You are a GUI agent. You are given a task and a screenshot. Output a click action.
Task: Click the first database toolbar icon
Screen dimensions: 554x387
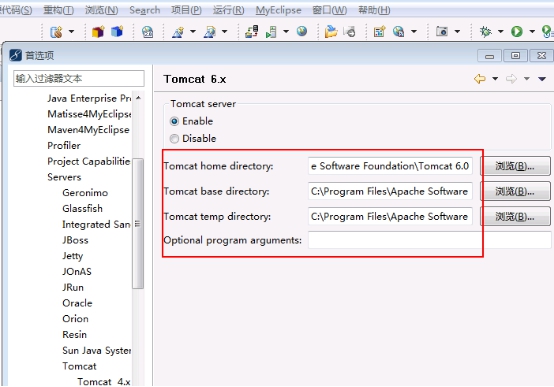(x=57, y=32)
